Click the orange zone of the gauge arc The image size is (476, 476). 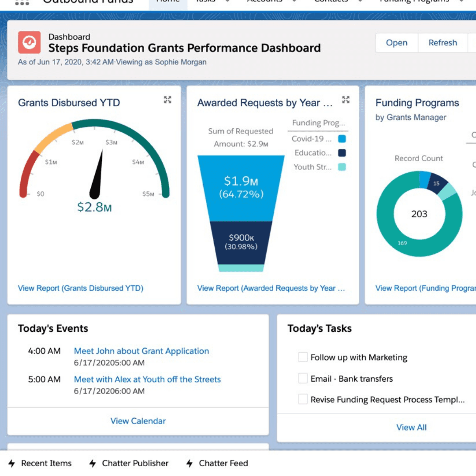pyautogui.click(x=52, y=138)
